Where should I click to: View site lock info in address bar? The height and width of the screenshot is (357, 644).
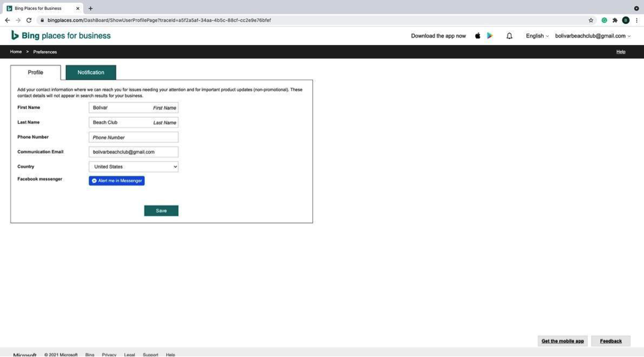pos(42,20)
